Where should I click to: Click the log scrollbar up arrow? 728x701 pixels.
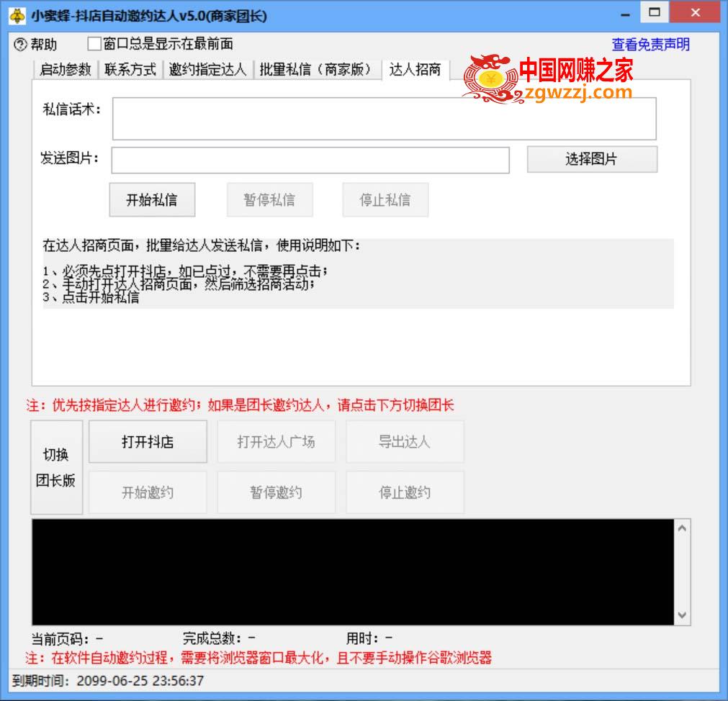pos(682,528)
